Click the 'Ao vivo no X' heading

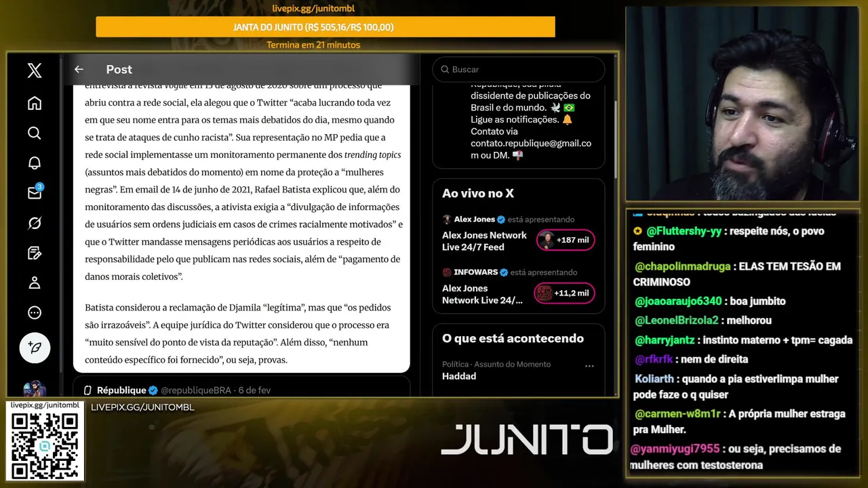(478, 193)
